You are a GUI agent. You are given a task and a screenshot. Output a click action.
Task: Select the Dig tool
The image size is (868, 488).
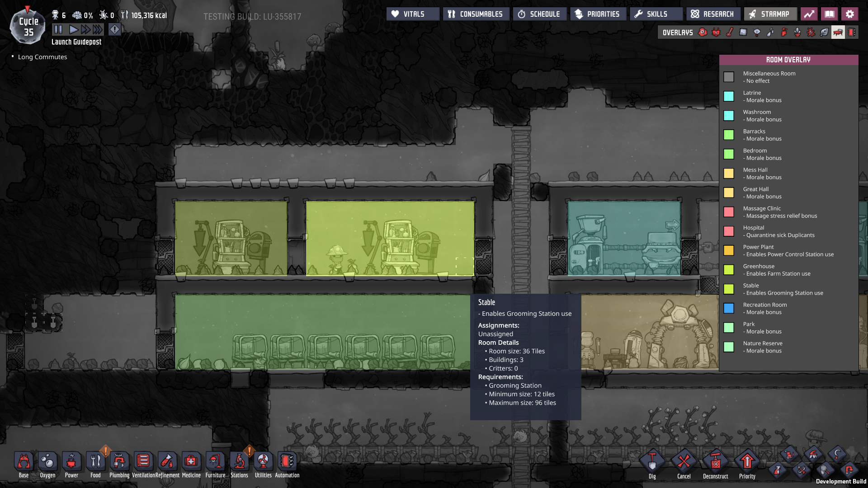(x=652, y=462)
